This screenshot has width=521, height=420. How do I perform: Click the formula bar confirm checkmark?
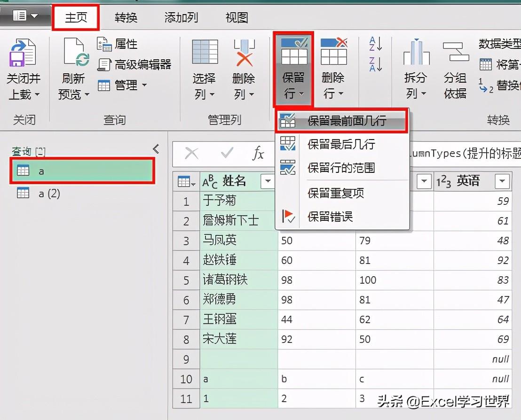pyautogui.click(x=227, y=153)
